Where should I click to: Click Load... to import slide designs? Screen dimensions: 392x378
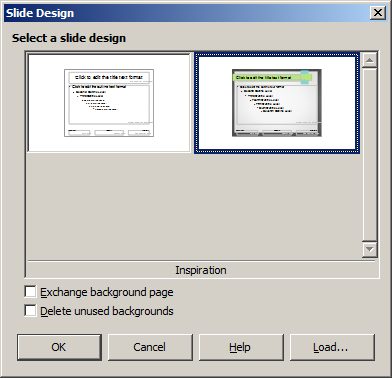point(332,347)
